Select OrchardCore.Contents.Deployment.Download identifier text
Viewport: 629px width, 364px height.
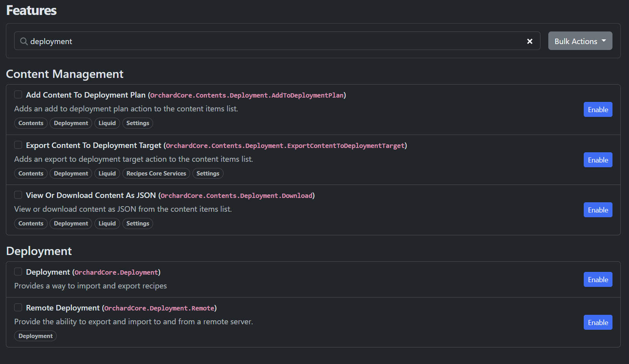coord(237,196)
